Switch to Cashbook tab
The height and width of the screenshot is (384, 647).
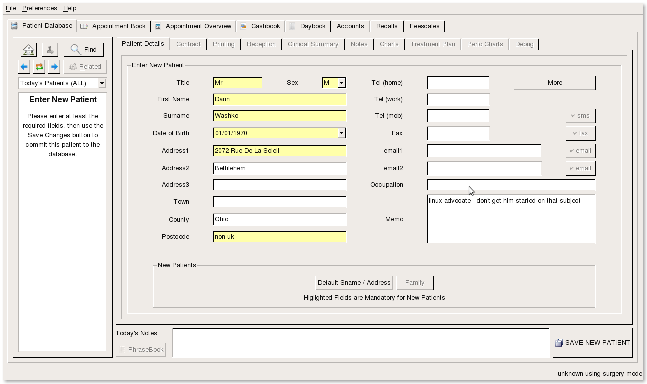point(260,26)
